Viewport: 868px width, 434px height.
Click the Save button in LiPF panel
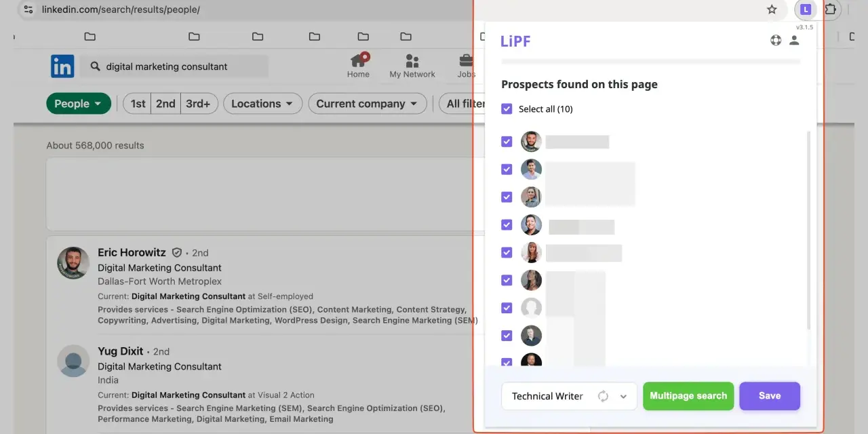[x=770, y=396]
